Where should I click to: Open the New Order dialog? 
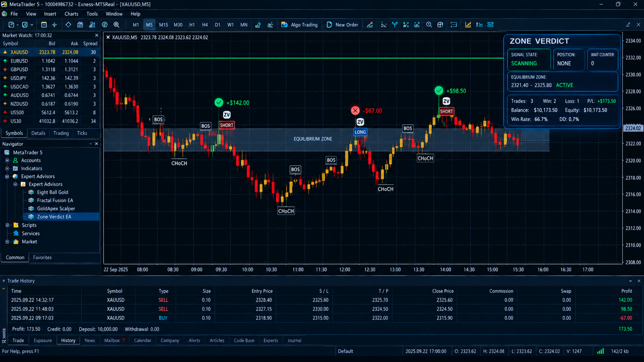click(342, 25)
